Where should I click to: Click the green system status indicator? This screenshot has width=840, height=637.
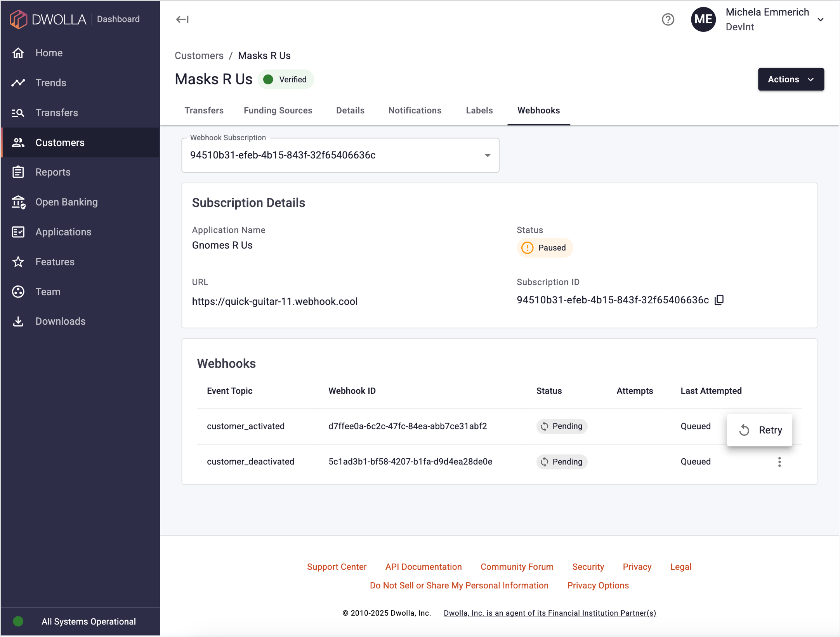pyautogui.click(x=18, y=621)
